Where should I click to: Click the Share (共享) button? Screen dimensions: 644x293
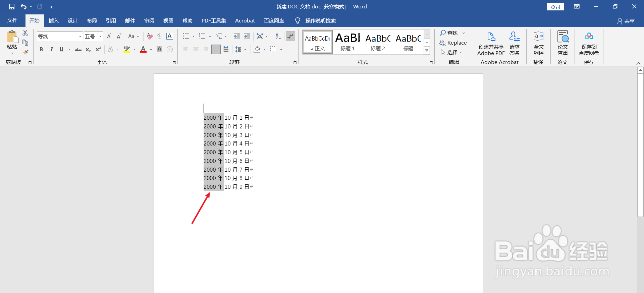click(626, 21)
